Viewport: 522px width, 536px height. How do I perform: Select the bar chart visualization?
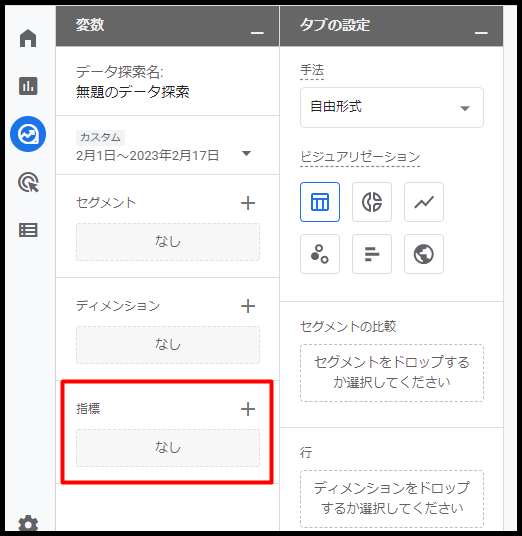(x=372, y=254)
